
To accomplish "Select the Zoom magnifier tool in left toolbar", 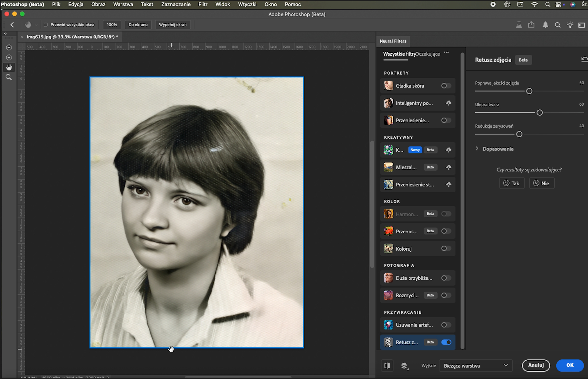I will pyautogui.click(x=9, y=77).
